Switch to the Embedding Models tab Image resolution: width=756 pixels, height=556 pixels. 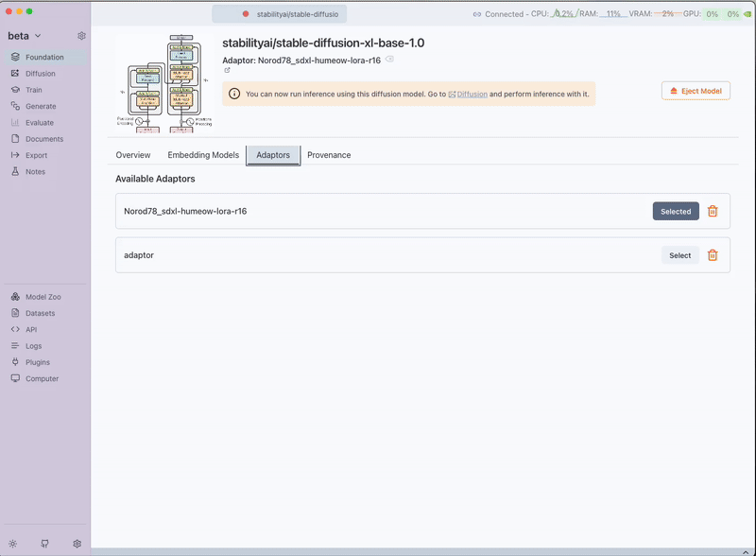(203, 155)
